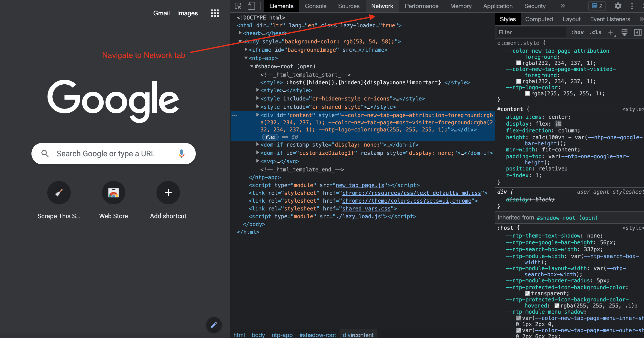This screenshot has height=338, width=644.
Task: Click the search magnifier icon
Action: (45, 153)
